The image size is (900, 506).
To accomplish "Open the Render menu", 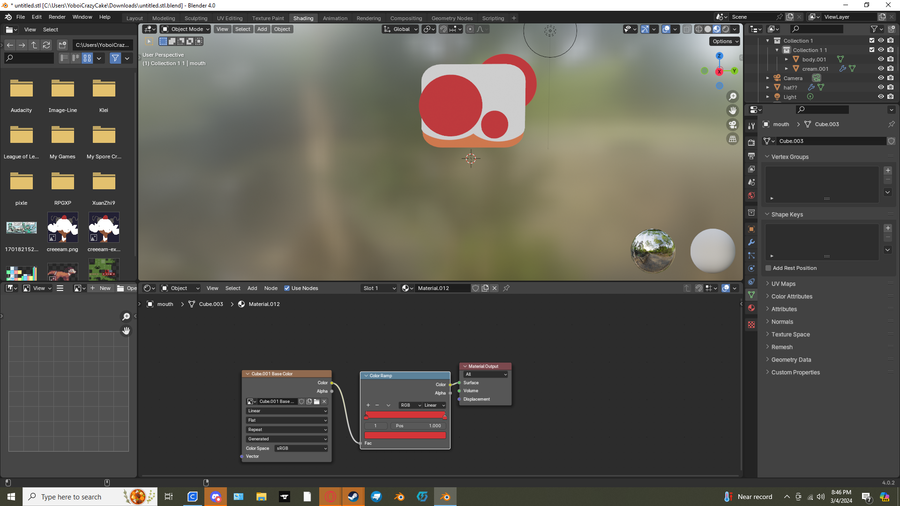I will click(57, 17).
